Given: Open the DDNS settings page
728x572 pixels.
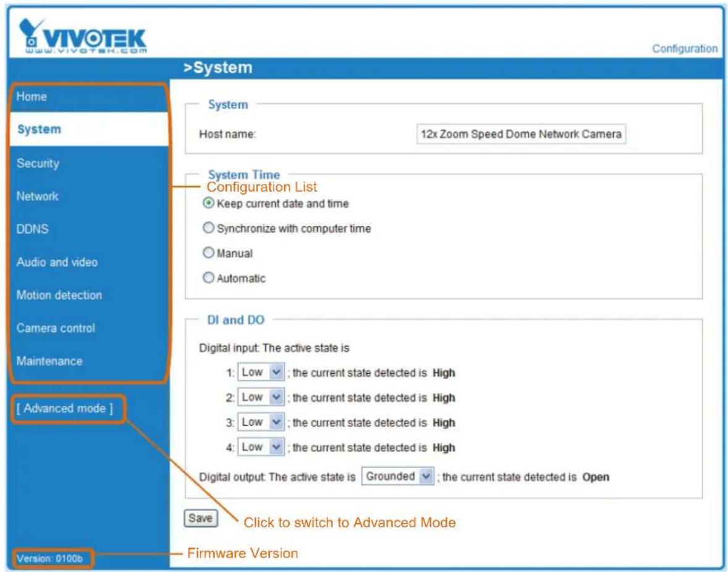Looking at the screenshot, I should [x=33, y=229].
